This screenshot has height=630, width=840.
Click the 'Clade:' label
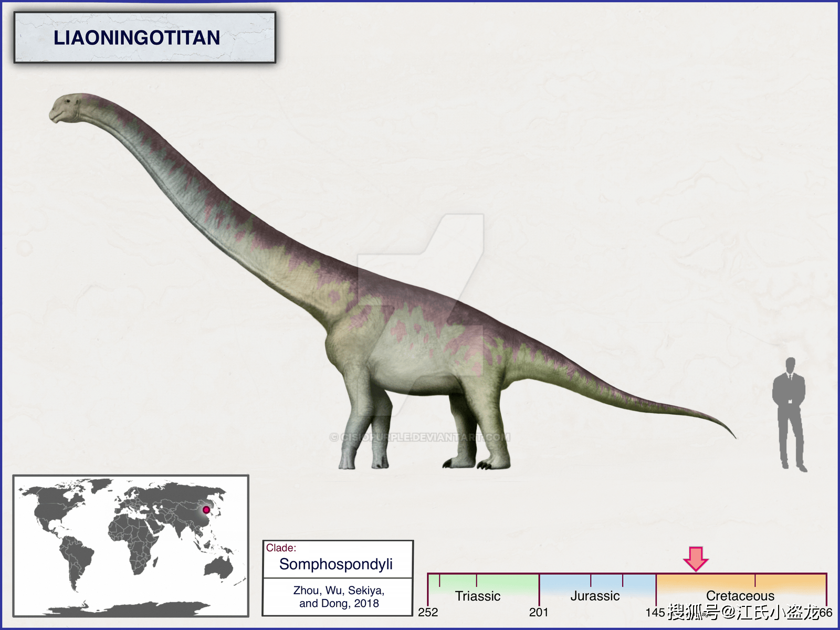tap(281, 548)
